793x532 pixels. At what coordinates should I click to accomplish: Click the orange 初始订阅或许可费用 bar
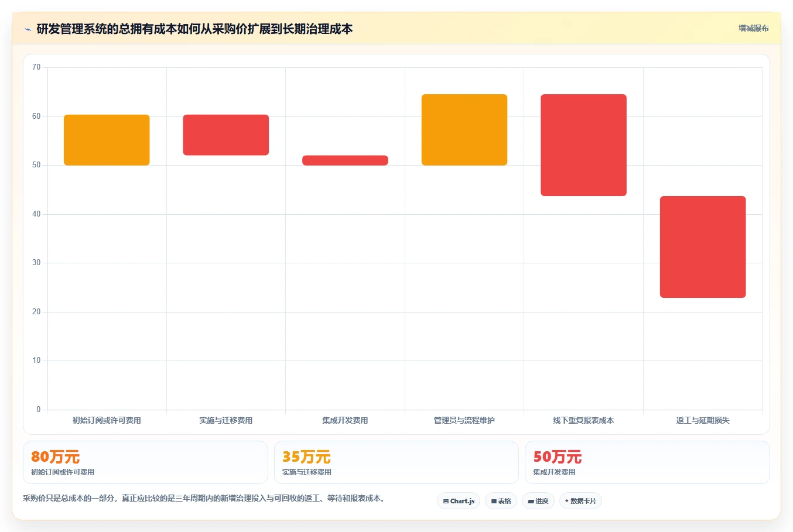[x=107, y=140]
